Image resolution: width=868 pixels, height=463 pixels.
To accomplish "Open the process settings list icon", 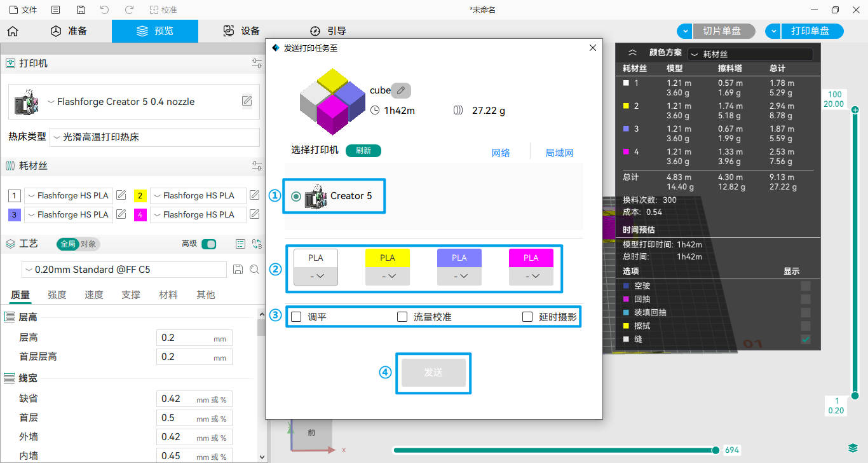I will 241,244.
